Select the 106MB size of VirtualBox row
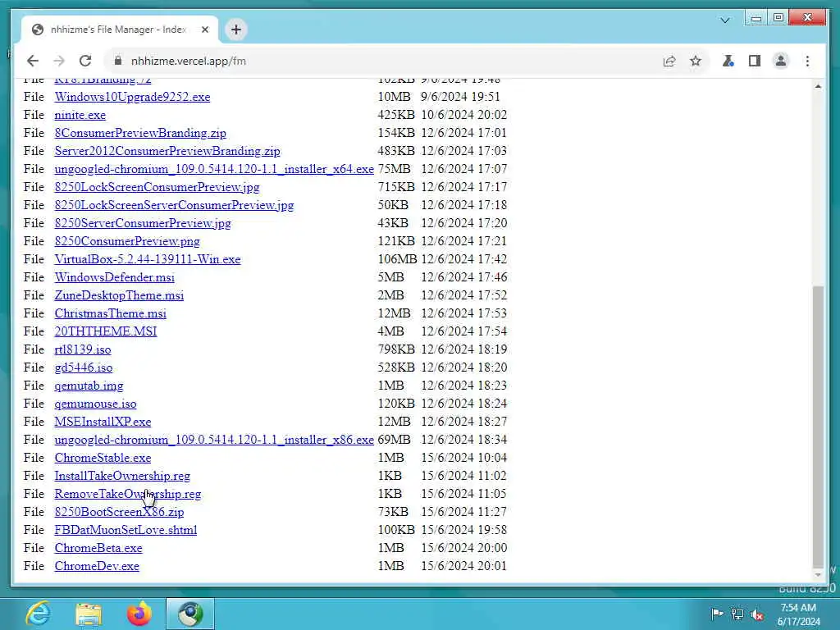Image resolution: width=840 pixels, height=630 pixels. point(397,259)
